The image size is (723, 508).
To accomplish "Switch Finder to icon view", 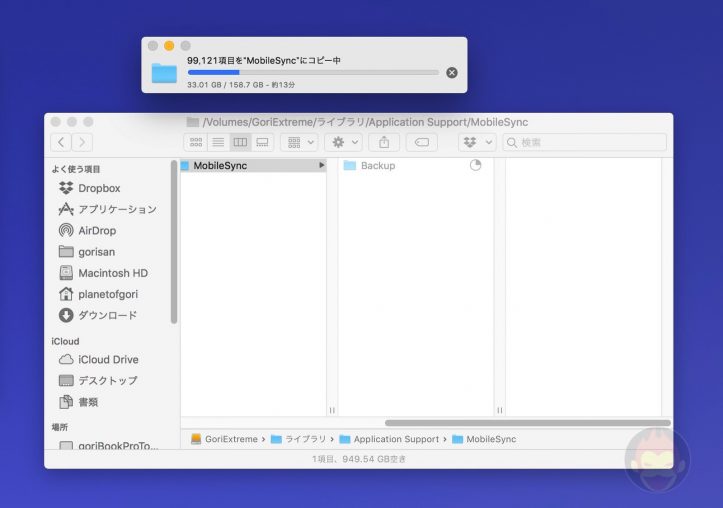I will point(196,142).
